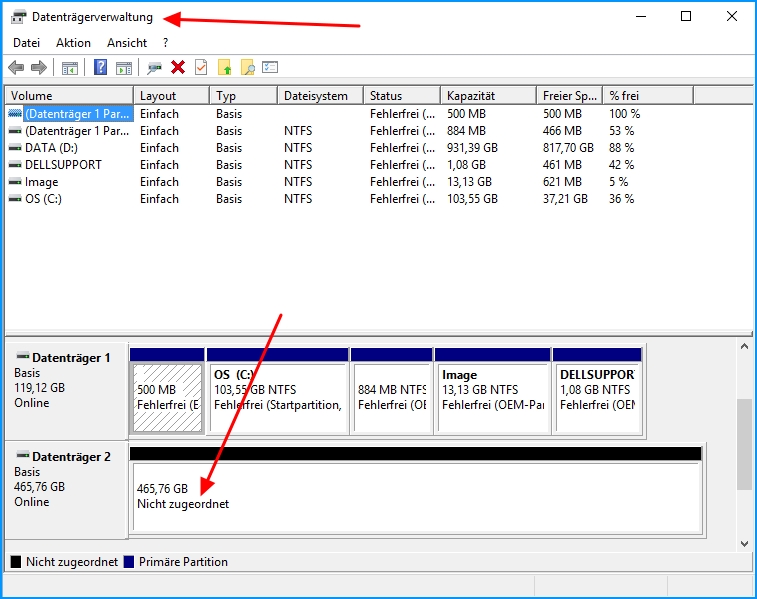Select the DELLSUPPORT volume in the list
This screenshot has width=757, height=599.
(x=63, y=165)
